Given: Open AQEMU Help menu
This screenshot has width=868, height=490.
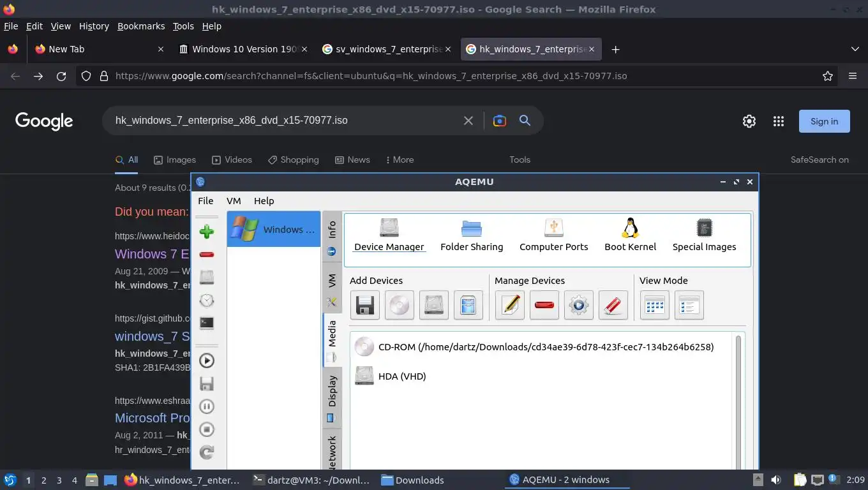Looking at the screenshot, I should [264, 200].
